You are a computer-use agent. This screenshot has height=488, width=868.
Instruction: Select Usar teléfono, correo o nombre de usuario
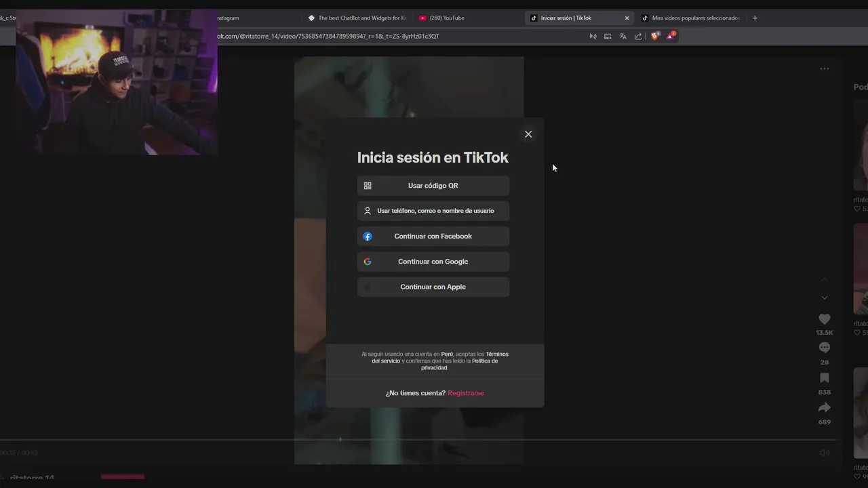pyautogui.click(x=433, y=211)
